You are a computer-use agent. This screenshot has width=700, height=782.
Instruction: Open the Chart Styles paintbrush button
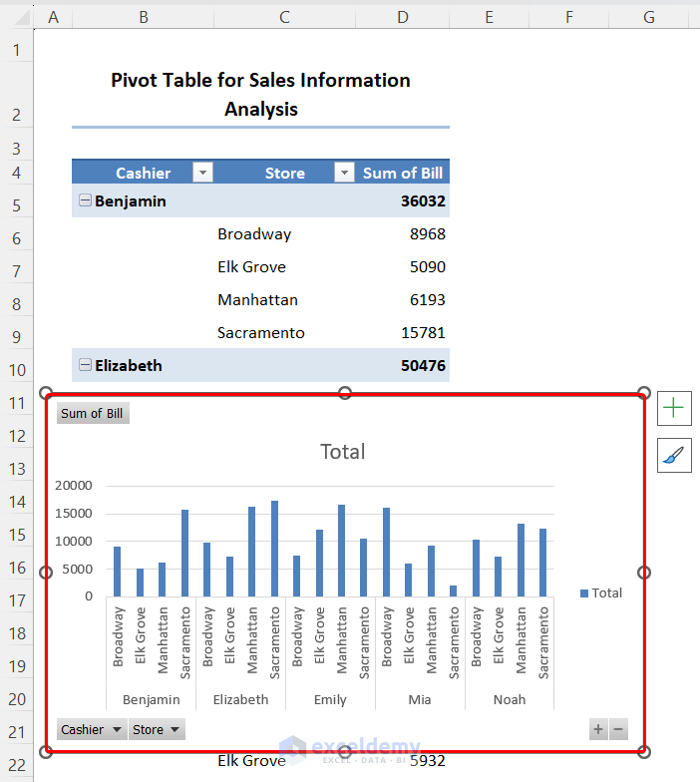click(674, 455)
